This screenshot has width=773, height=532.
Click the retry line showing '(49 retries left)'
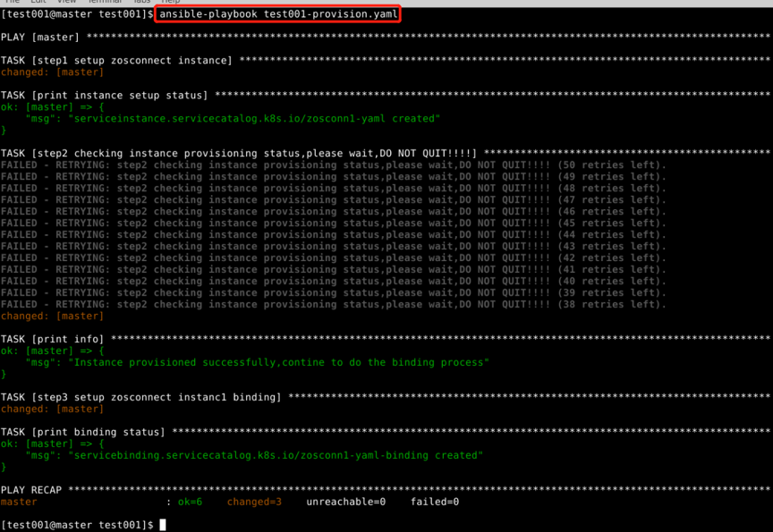[x=333, y=176]
